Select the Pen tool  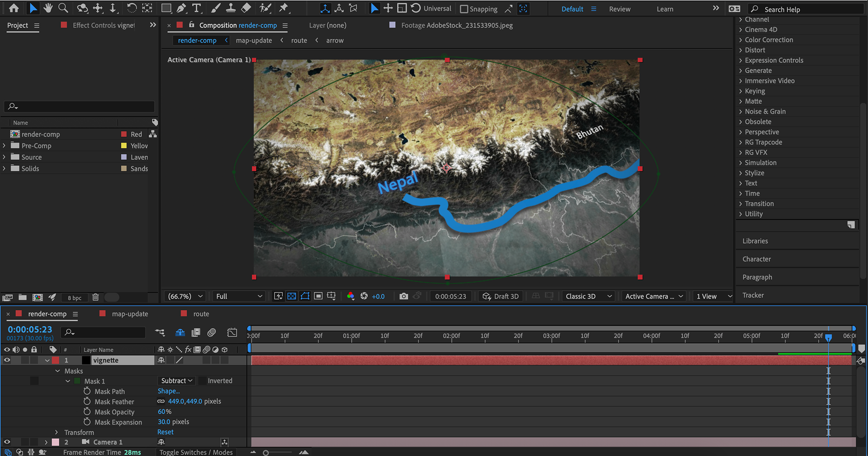181,8
